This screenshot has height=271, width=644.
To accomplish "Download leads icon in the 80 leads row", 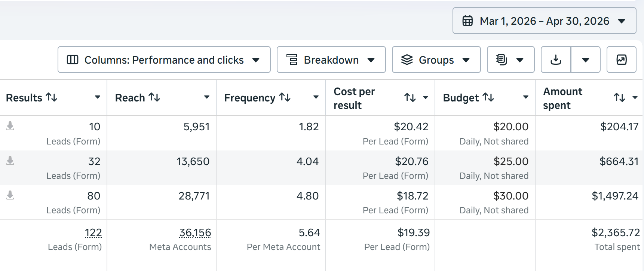I will (x=10, y=195).
